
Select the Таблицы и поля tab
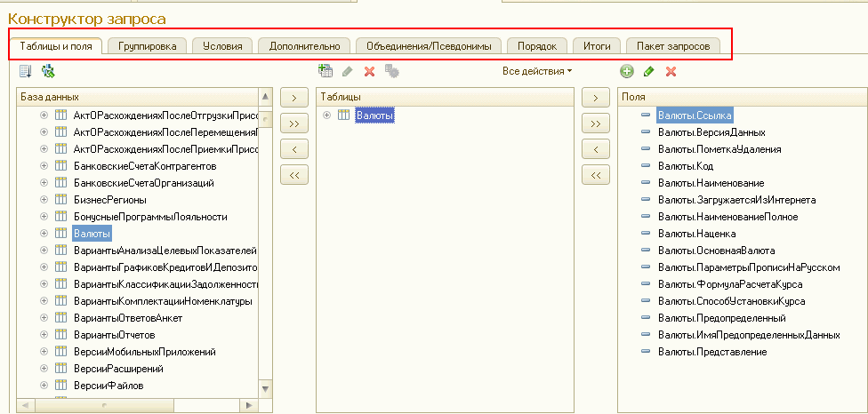(x=56, y=46)
